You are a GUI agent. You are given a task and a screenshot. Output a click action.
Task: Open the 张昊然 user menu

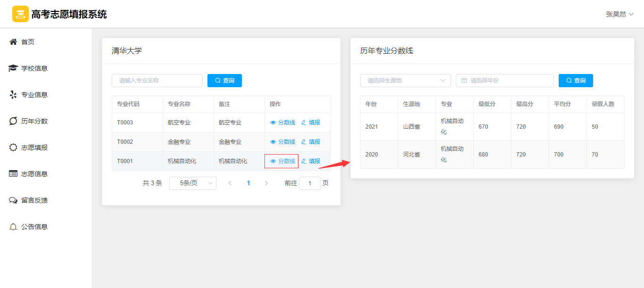click(x=619, y=14)
